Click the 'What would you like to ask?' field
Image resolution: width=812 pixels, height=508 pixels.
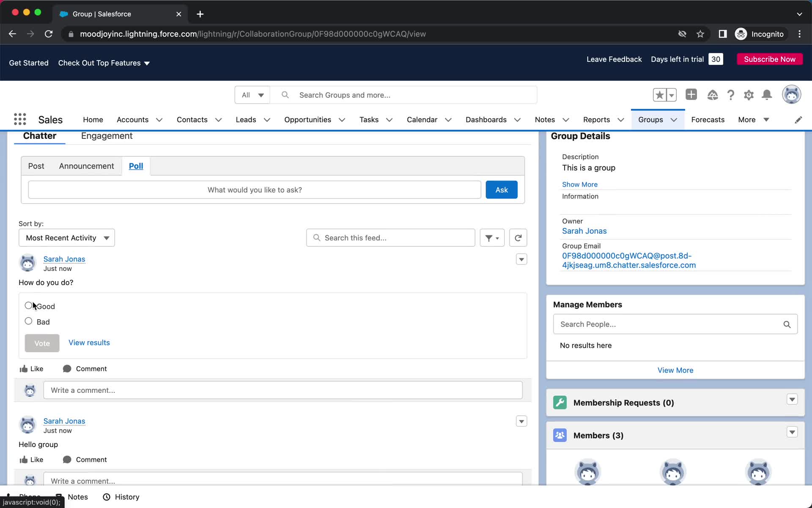(255, 190)
